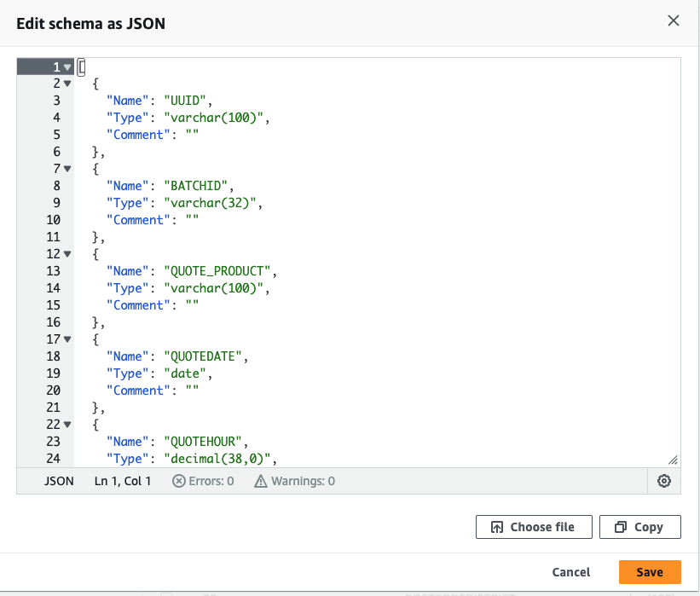This screenshot has height=596, width=700.
Task: Select the JSON language label in status bar
Action: [59, 481]
